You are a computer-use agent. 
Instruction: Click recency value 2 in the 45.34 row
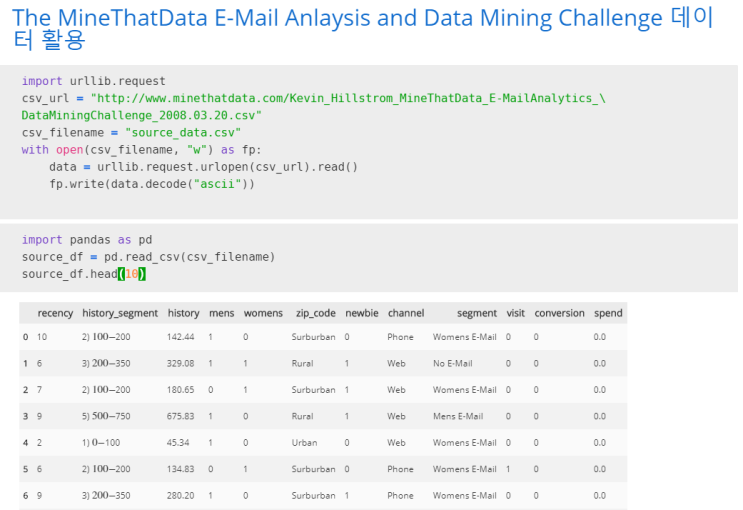[39, 443]
